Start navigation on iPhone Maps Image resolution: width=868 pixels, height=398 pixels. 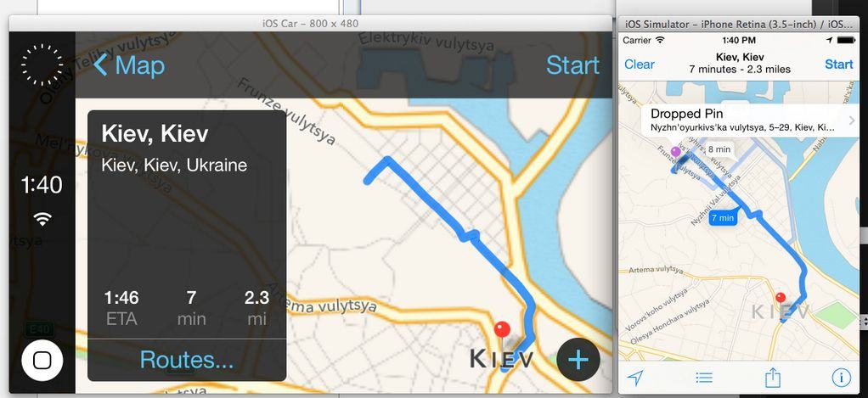pyautogui.click(x=838, y=64)
